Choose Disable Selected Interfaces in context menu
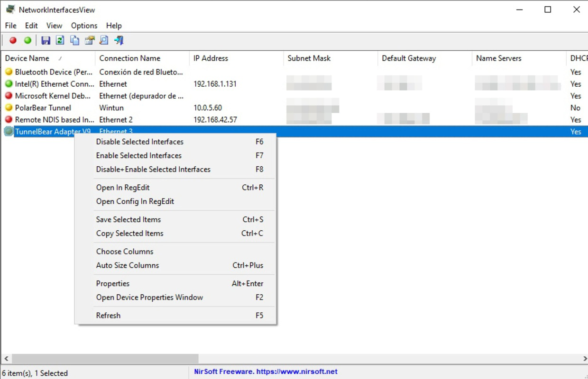The image size is (588, 379). click(175, 142)
